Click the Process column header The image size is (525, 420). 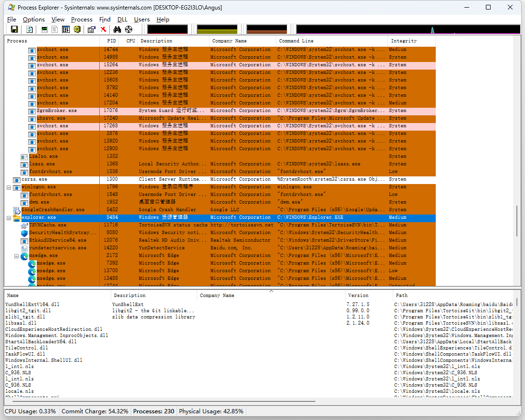point(52,41)
